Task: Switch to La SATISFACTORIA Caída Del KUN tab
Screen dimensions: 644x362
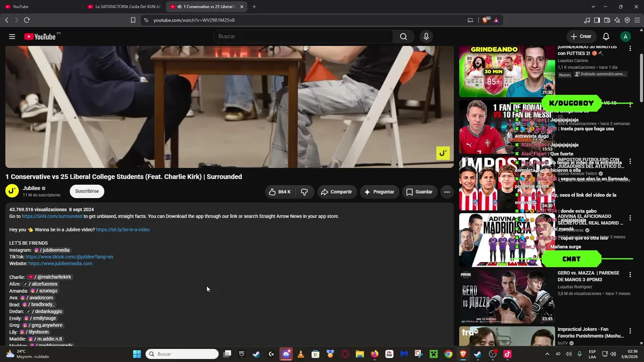Action: click(x=124, y=7)
